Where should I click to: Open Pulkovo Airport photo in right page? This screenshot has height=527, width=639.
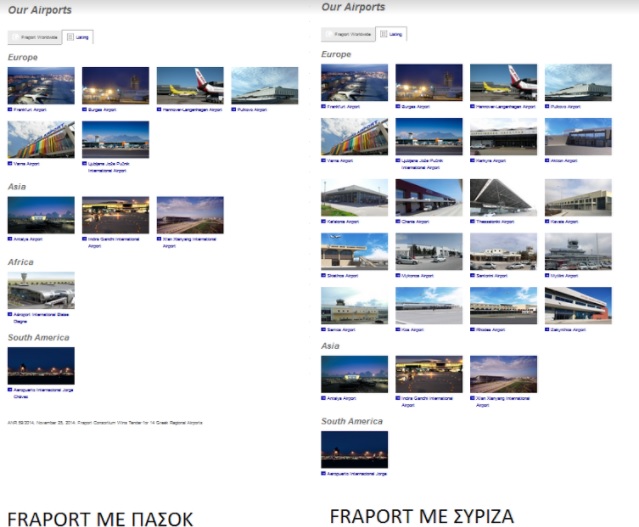click(x=578, y=82)
